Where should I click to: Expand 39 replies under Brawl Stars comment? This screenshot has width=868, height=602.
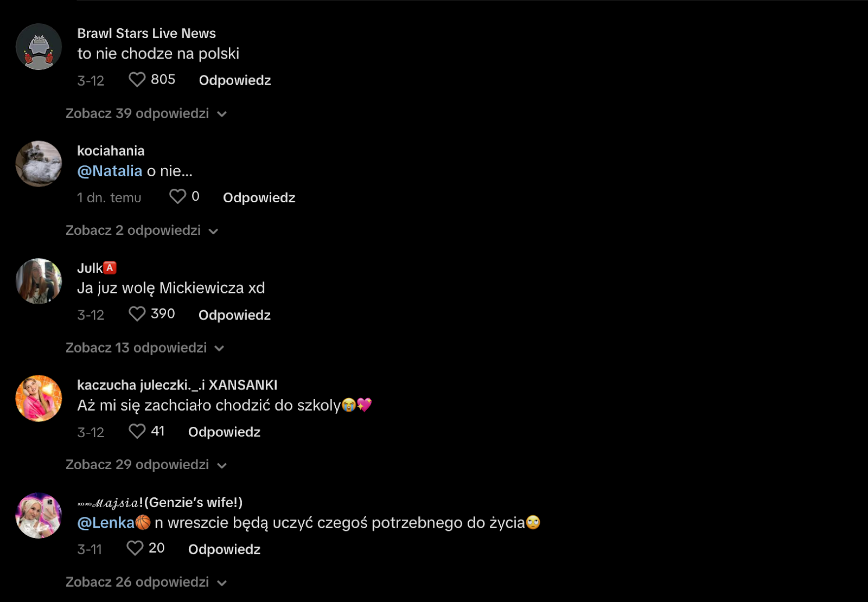point(146,113)
